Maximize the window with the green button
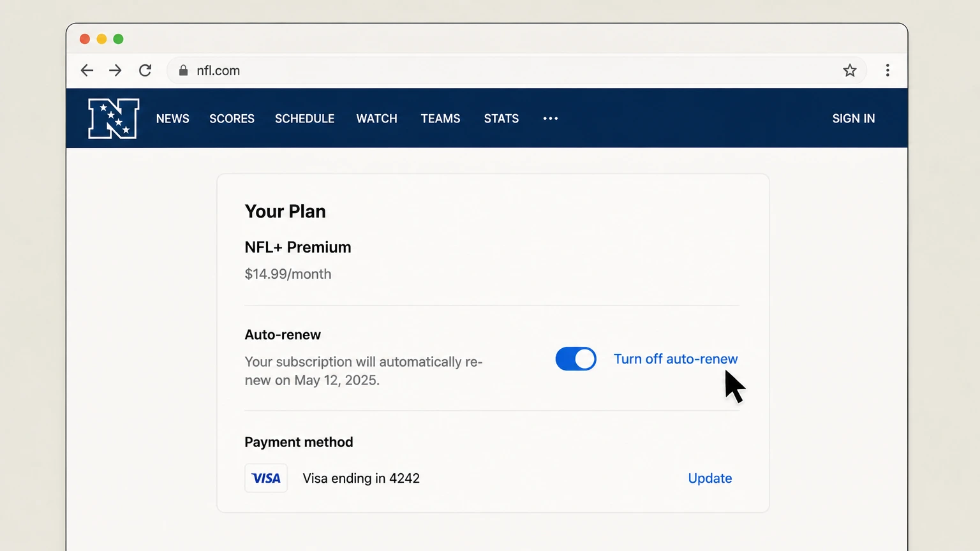 [x=118, y=39]
